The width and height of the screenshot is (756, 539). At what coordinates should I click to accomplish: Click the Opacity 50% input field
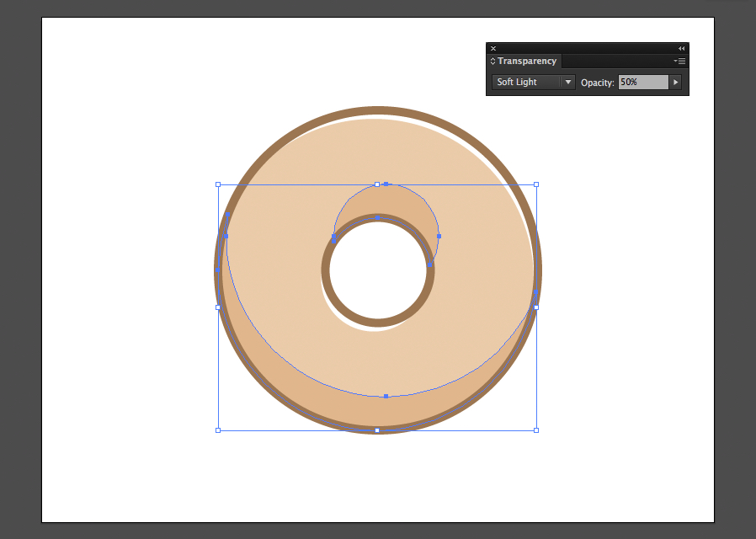644,82
